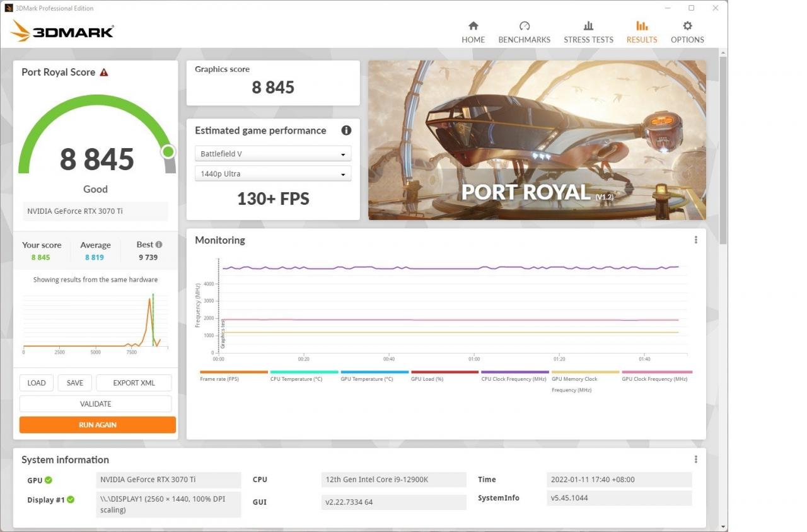The height and width of the screenshot is (532, 807).
Task: Toggle GPU Temperature legend color swatch
Action: (x=374, y=373)
